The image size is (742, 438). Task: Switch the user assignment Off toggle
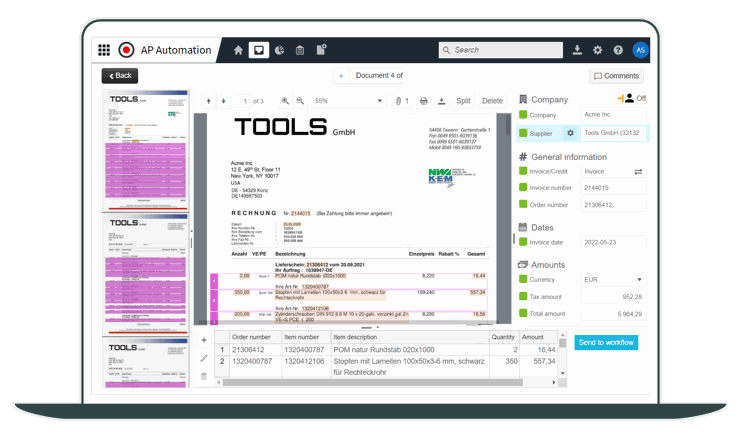click(x=632, y=98)
